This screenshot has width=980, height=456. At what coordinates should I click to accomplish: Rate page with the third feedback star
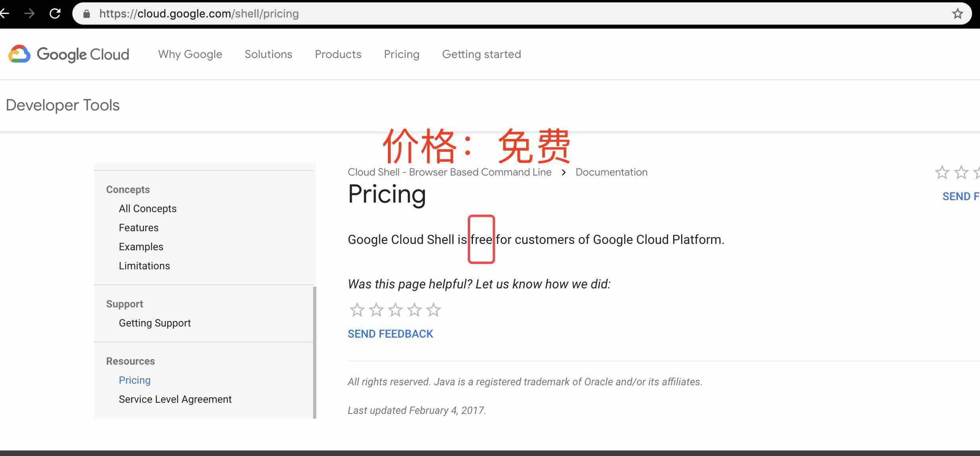pyautogui.click(x=395, y=310)
